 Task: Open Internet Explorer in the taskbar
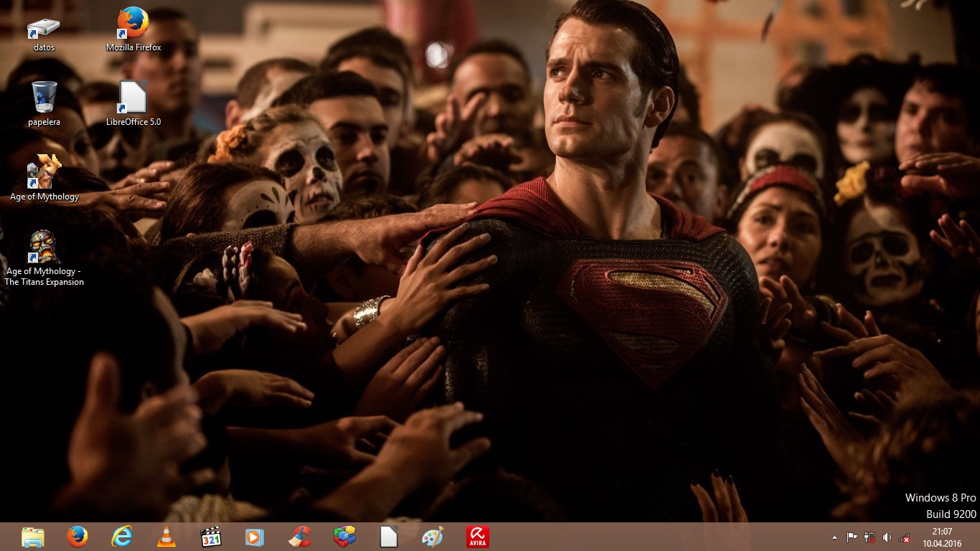pyautogui.click(x=122, y=537)
